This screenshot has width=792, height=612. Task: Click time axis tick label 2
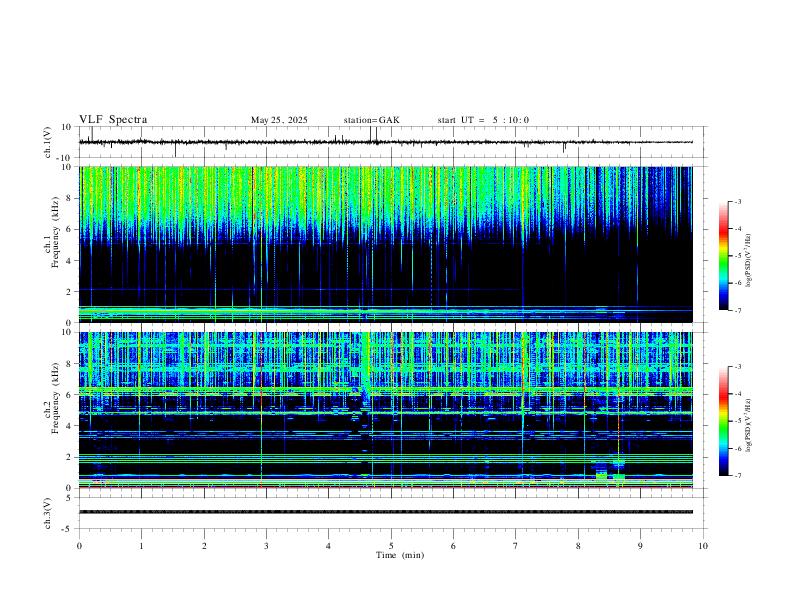pyautogui.click(x=204, y=546)
